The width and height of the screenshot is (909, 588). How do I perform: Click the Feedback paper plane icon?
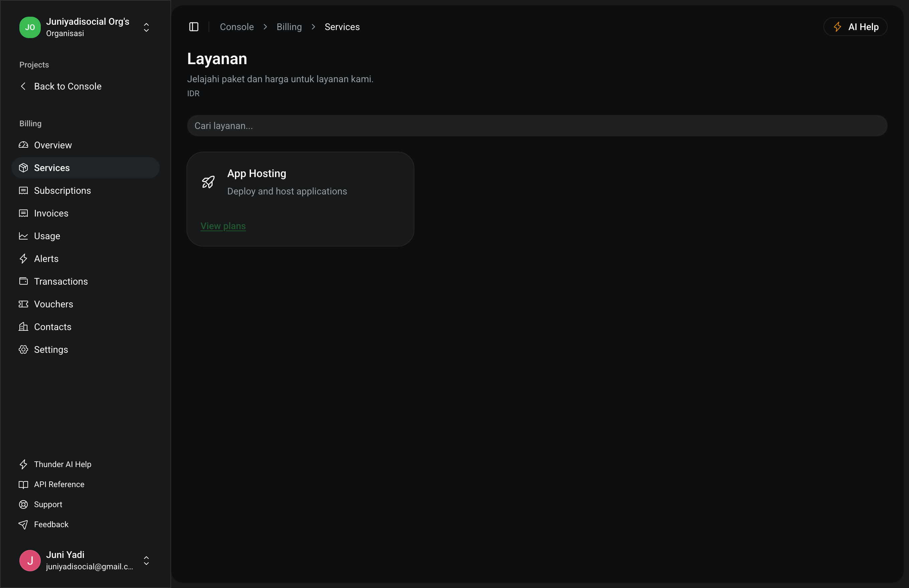pos(23,525)
